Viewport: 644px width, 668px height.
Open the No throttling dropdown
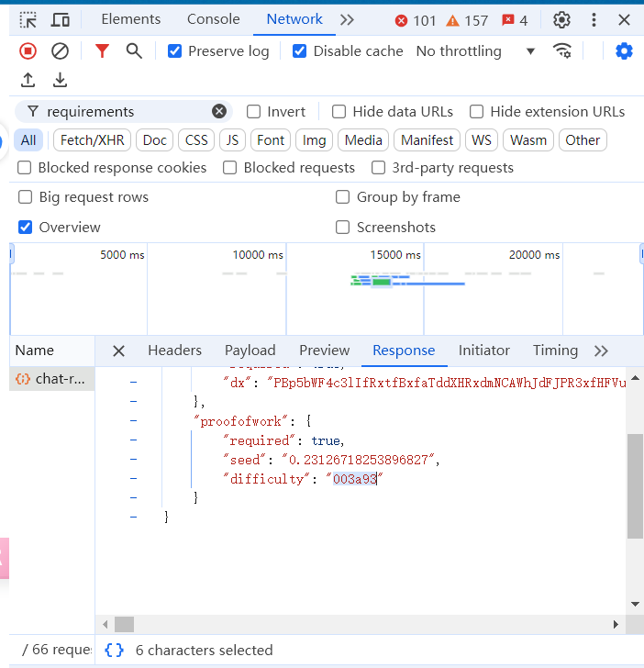click(x=475, y=51)
